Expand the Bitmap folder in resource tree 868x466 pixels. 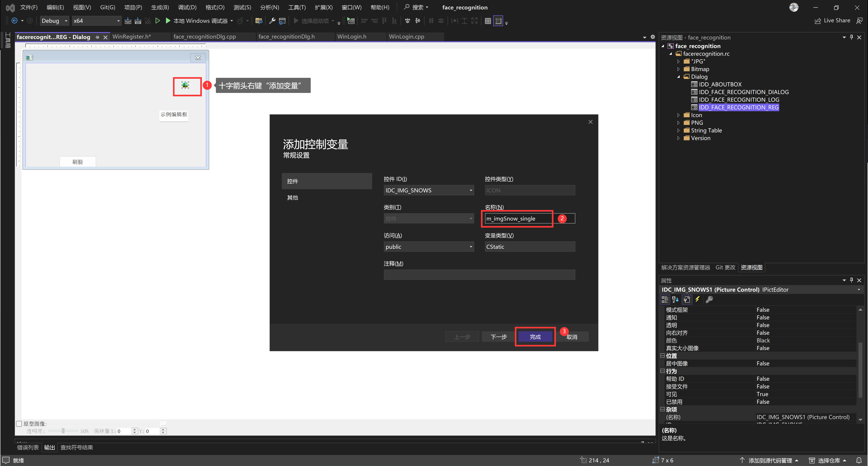(679, 69)
